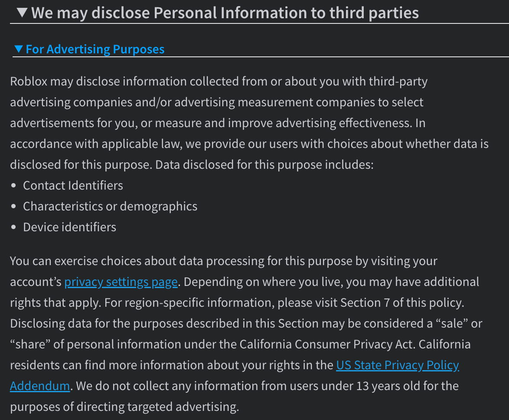The width and height of the screenshot is (509, 420).
Task: Open the US State Privacy Policy Addendum link
Action: (x=397, y=365)
